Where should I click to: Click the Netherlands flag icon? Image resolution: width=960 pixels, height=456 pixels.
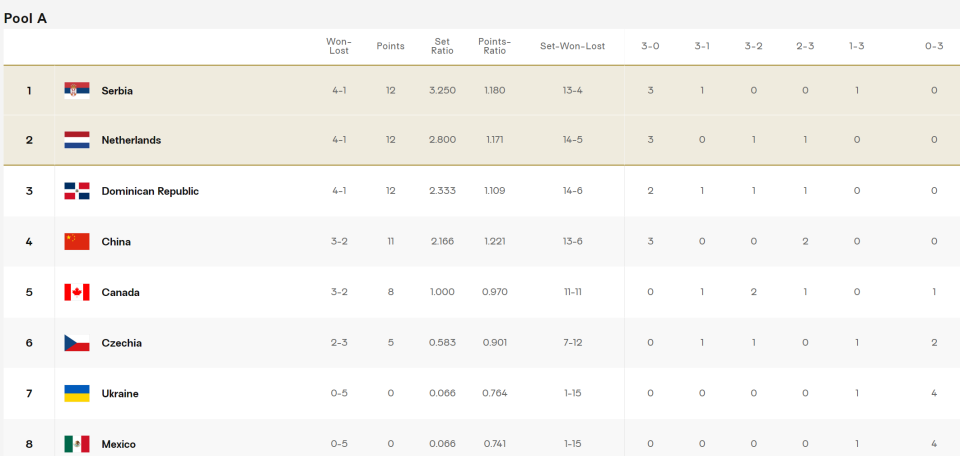pyautogui.click(x=77, y=140)
